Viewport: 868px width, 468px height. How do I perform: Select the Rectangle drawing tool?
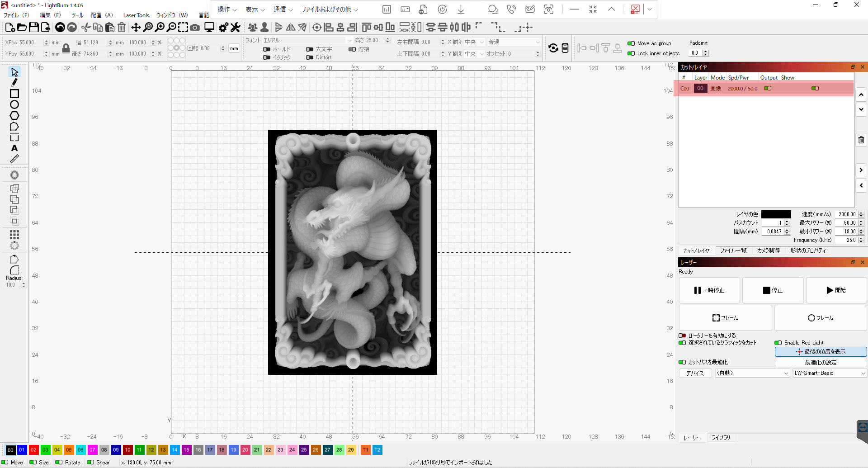14,94
